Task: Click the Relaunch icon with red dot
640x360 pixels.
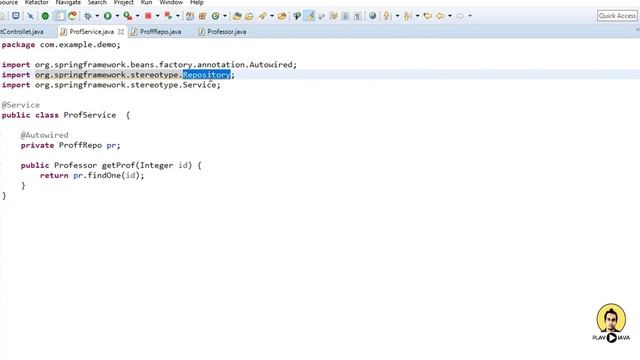Action: (x=73, y=16)
